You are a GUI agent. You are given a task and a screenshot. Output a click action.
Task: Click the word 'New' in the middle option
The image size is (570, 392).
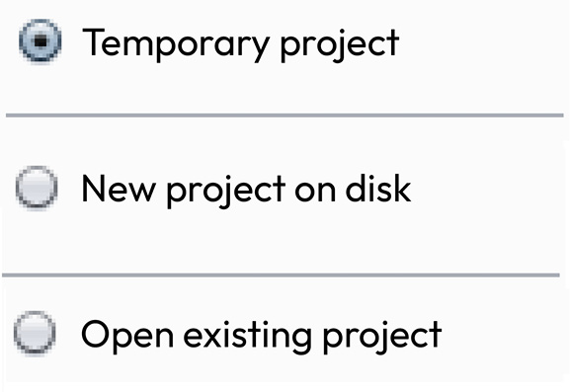click(x=119, y=189)
